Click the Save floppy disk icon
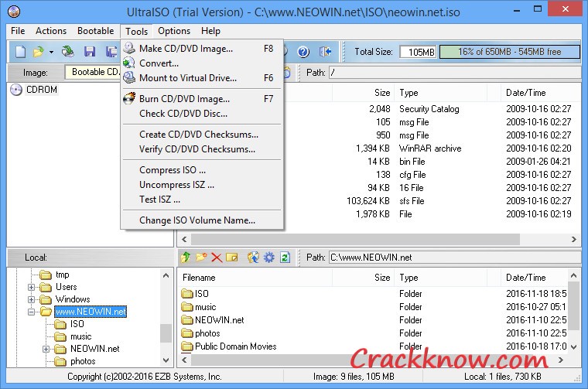This screenshot has width=588, height=389. point(90,52)
